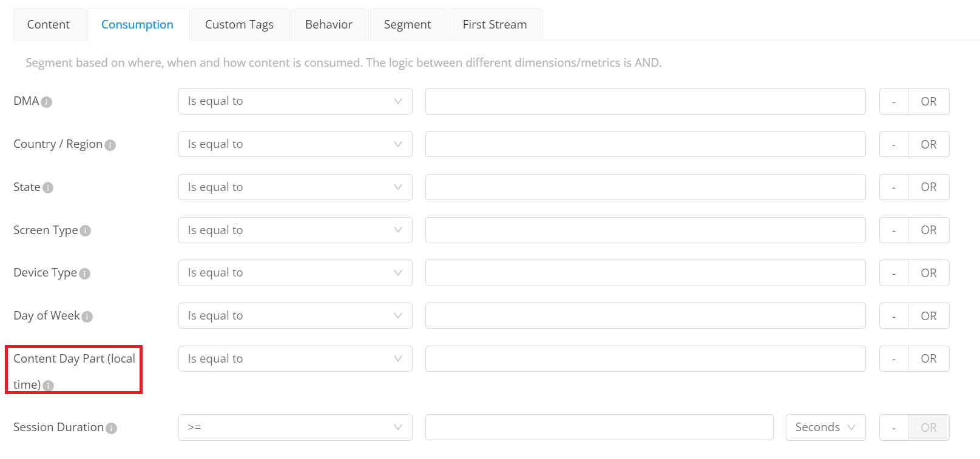
Task: Click the Screen Type info icon
Action: point(86,231)
